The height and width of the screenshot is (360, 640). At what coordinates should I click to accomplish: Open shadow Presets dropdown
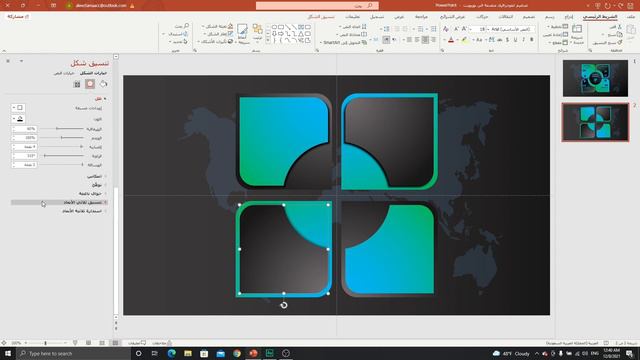click(18, 108)
